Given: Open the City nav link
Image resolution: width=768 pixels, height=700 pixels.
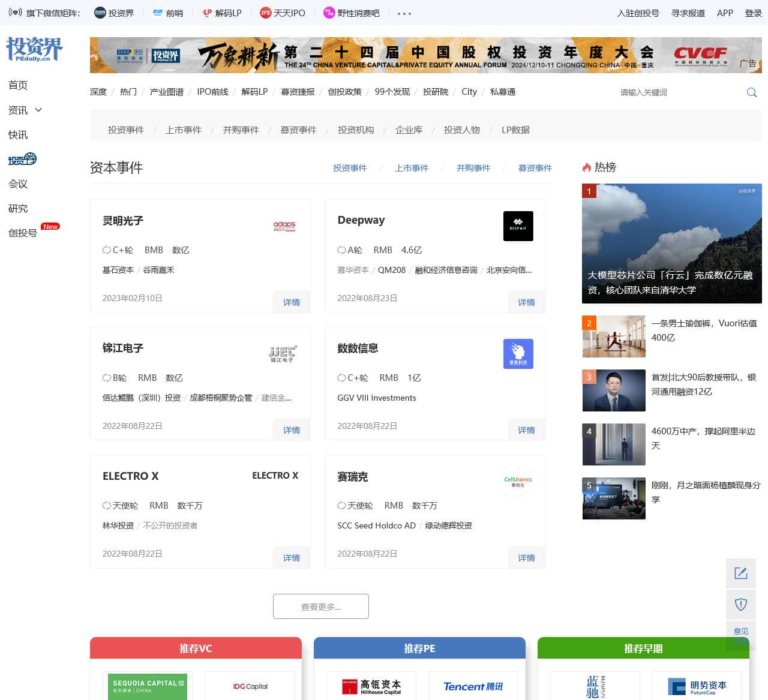Looking at the screenshot, I should pos(469,92).
